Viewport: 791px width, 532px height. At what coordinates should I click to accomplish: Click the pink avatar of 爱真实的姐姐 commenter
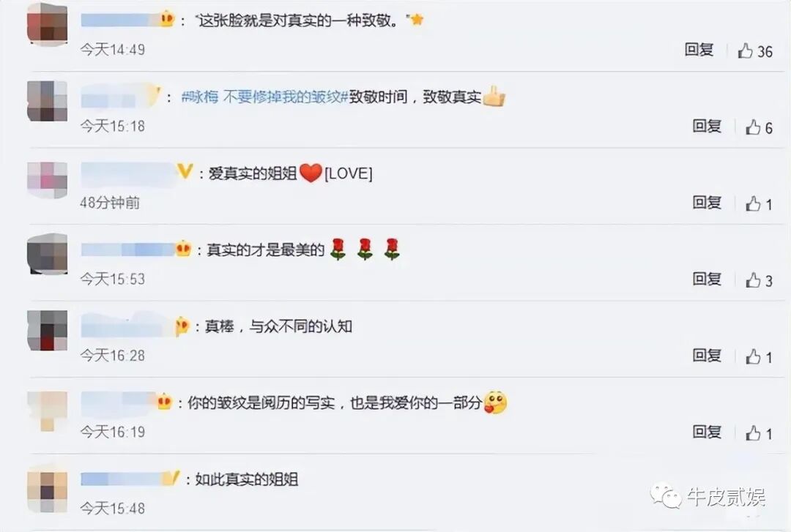click(47, 179)
